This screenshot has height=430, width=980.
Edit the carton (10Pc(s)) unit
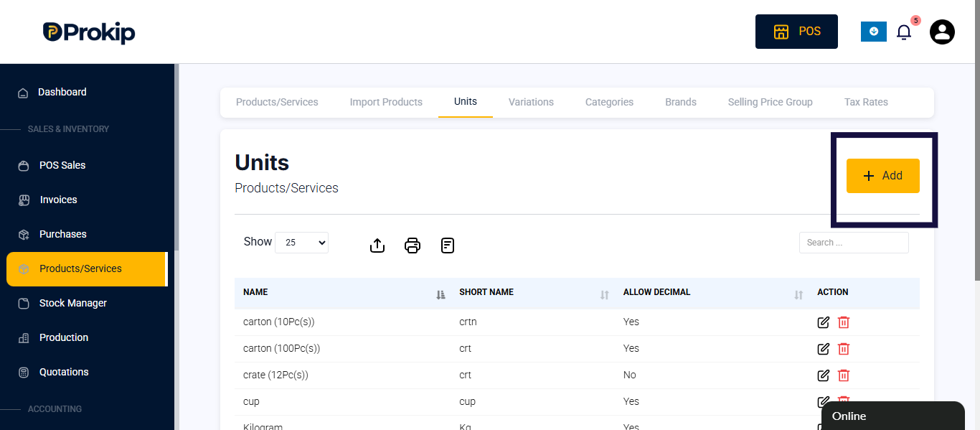[824, 322]
